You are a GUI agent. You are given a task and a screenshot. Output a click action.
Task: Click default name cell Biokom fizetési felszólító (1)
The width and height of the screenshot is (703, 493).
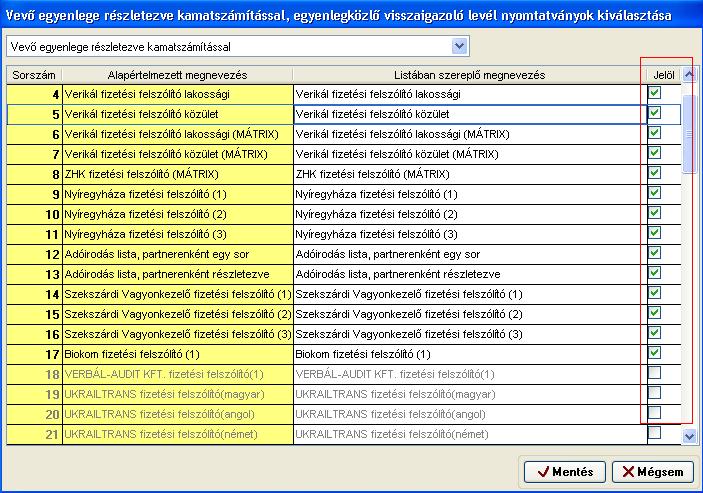[178, 354]
